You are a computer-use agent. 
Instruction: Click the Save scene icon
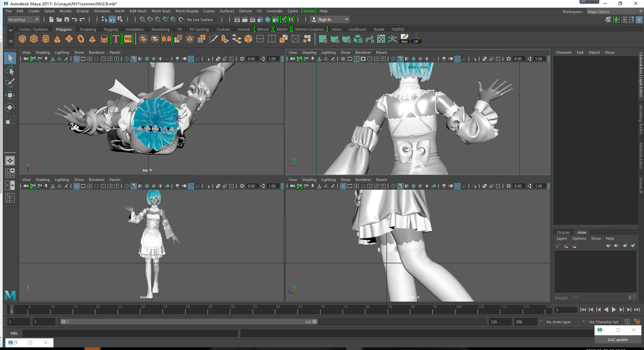(66, 19)
